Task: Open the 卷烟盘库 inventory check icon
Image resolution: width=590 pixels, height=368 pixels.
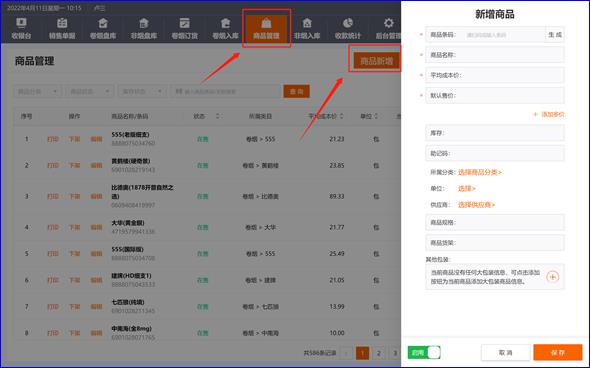Action: coord(103,28)
